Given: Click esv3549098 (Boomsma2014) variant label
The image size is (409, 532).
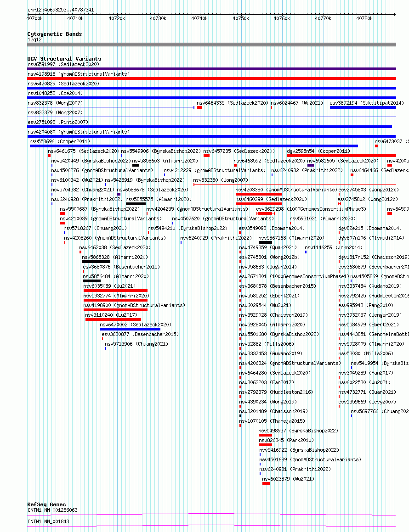Looking at the screenshot, I should pos(272,228).
